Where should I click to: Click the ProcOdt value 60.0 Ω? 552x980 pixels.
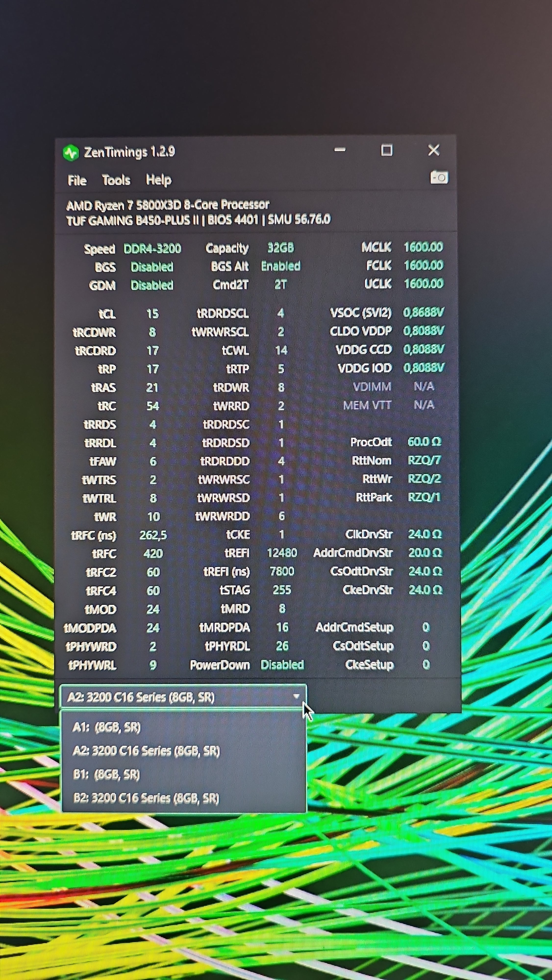coord(425,442)
